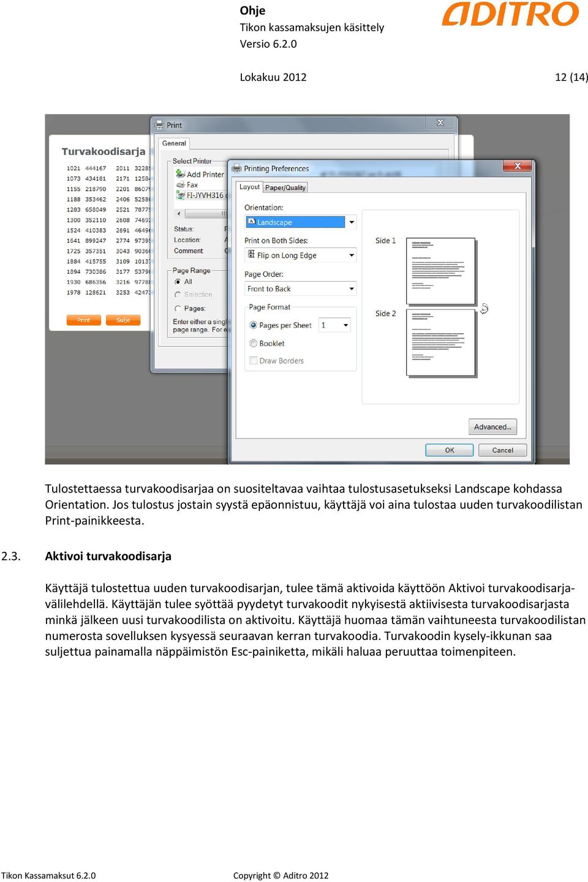Click OK in Printing Preferences
Image resolution: width=588 pixels, height=882 pixels.
(450, 450)
